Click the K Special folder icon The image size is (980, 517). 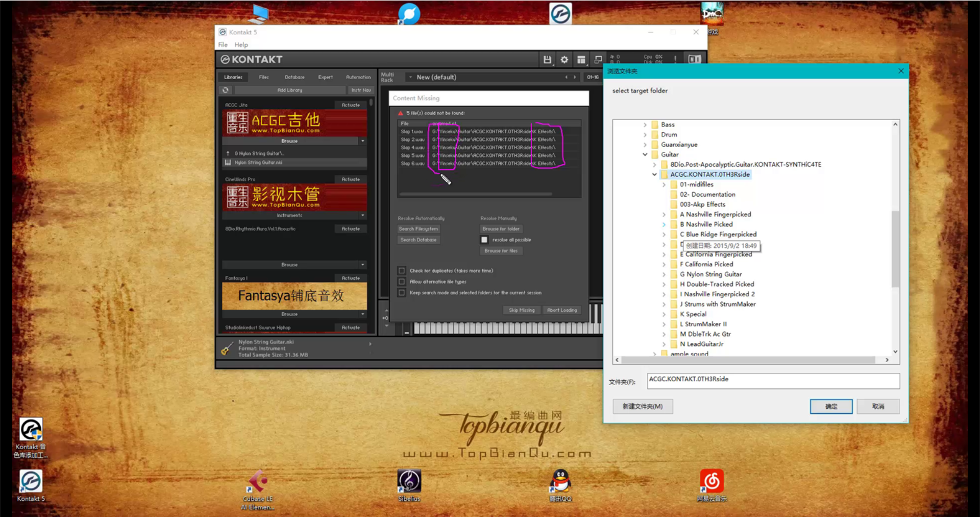click(674, 314)
